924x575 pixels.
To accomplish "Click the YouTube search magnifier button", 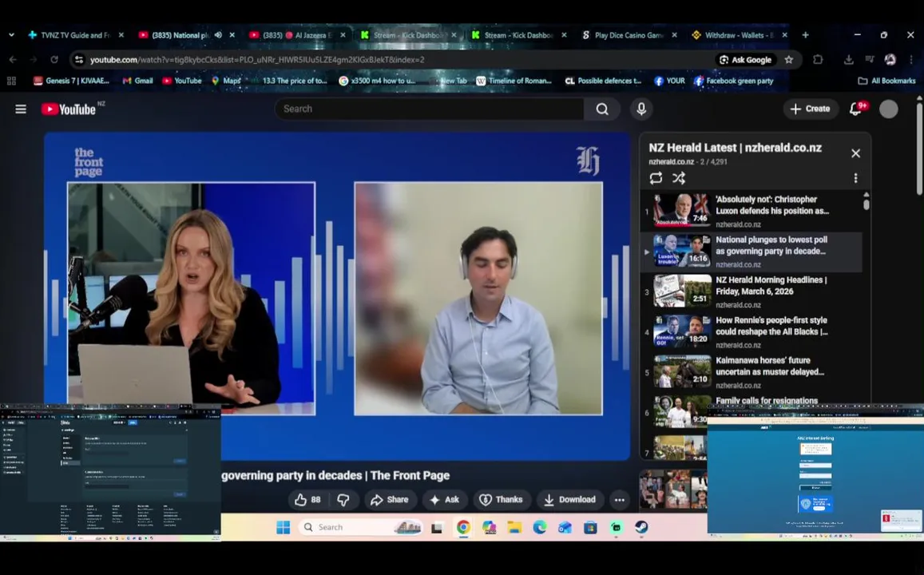I will [x=601, y=109].
